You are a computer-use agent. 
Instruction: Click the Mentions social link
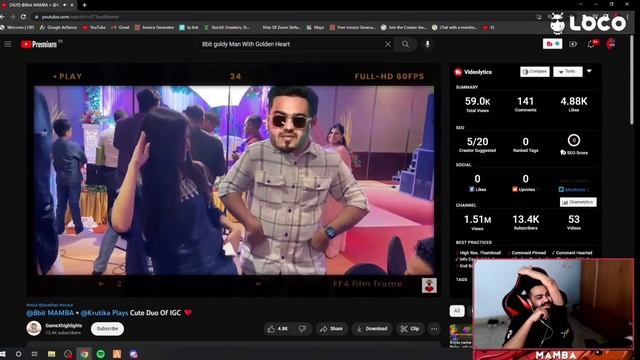[574, 189]
